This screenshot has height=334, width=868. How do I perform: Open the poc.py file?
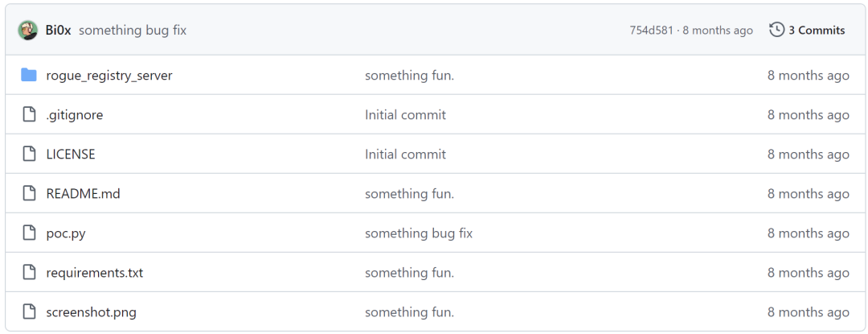click(x=66, y=233)
